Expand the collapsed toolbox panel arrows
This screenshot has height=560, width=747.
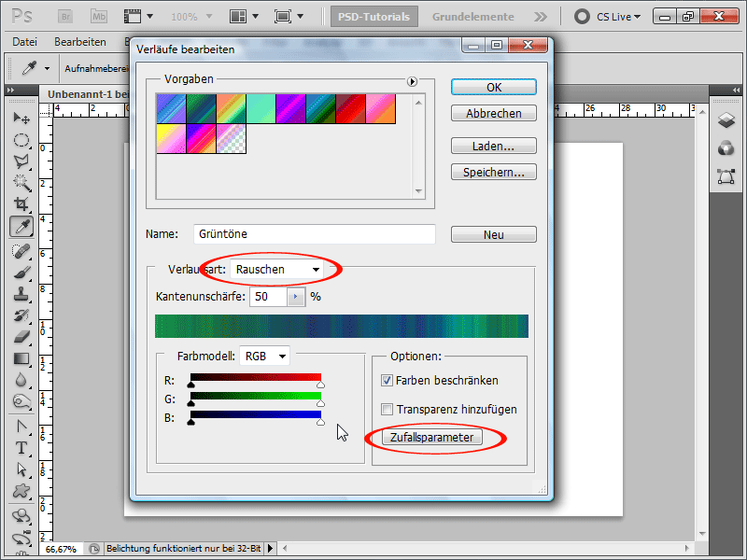click(x=11, y=90)
